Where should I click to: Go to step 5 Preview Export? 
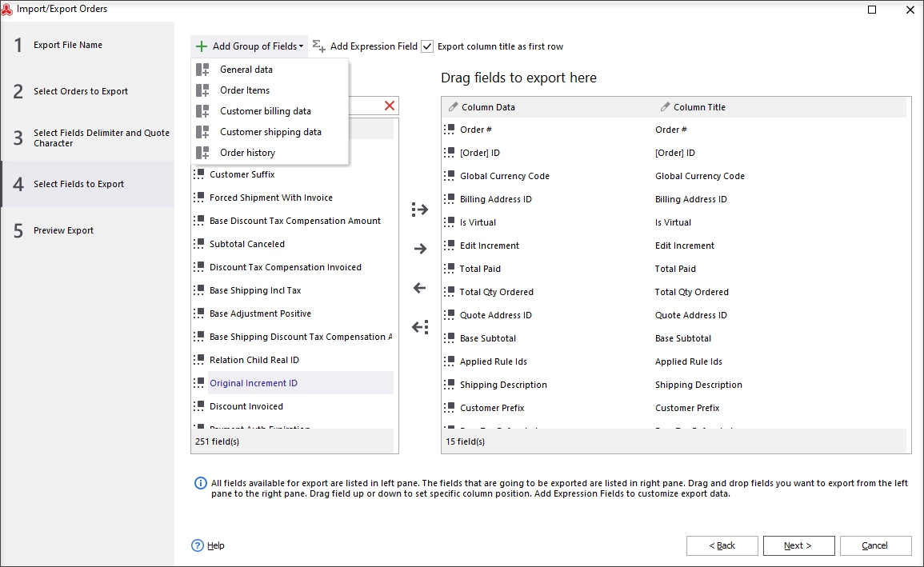(x=87, y=230)
